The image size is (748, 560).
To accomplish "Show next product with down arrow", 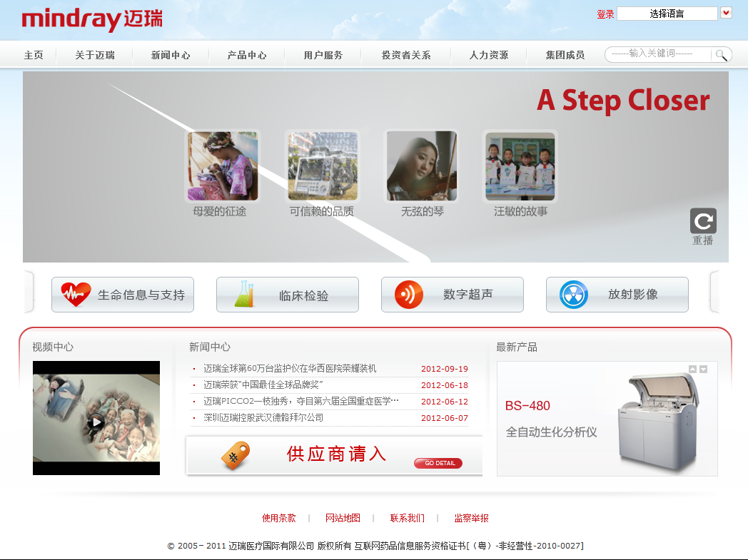I will [x=703, y=369].
